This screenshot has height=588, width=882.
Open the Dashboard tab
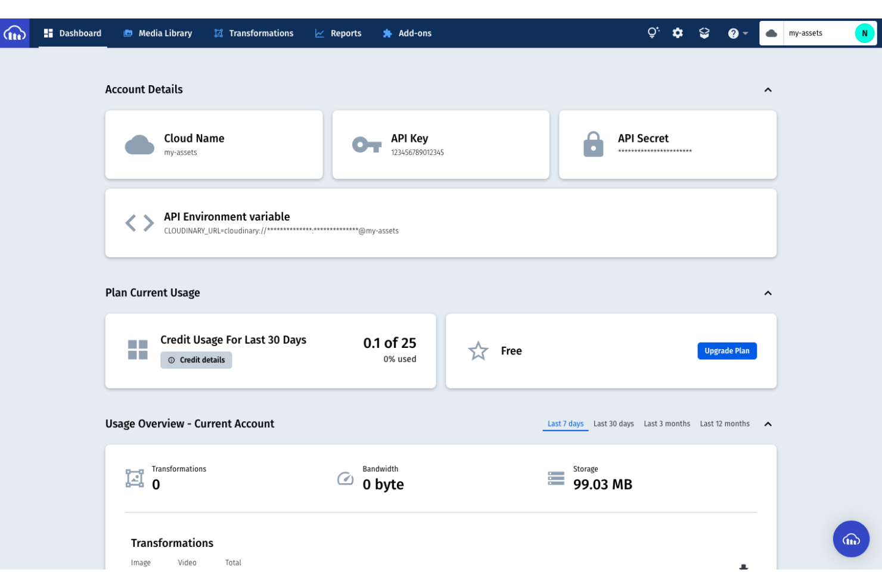click(73, 33)
